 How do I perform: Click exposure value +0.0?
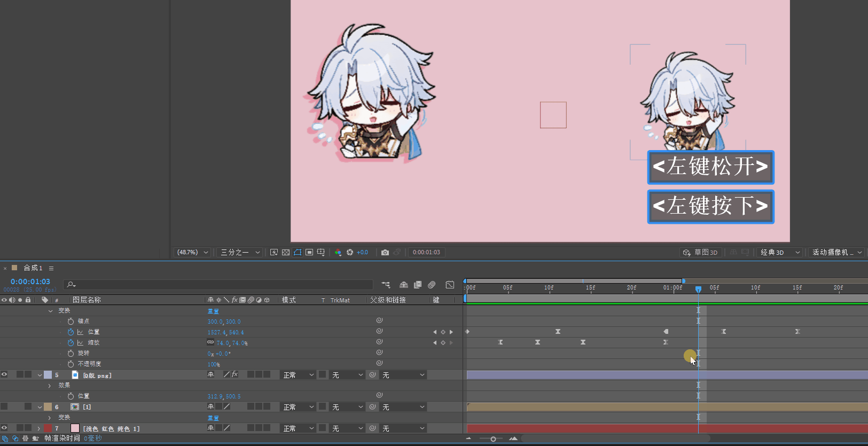[362, 252]
